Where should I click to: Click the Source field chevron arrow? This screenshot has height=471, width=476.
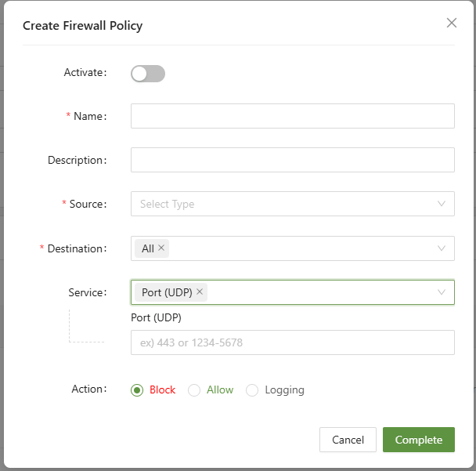click(442, 204)
